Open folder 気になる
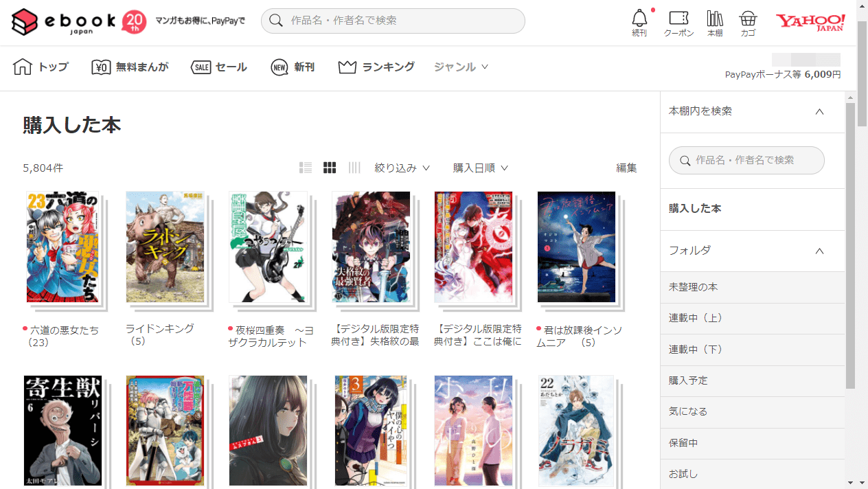 (753, 411)
